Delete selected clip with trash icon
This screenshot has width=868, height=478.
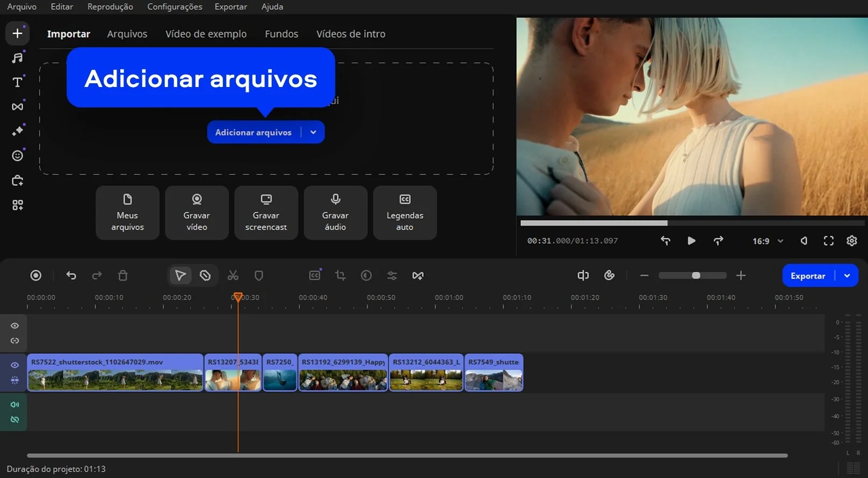(123, 276)
